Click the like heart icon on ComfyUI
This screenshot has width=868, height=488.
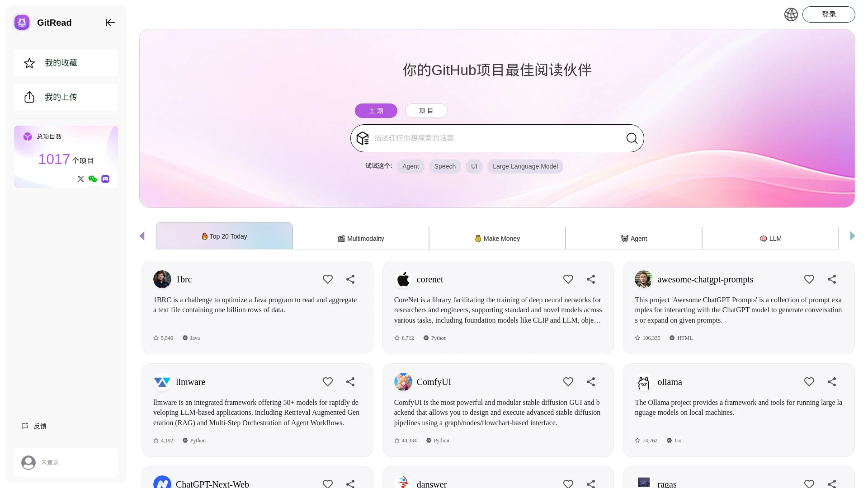pyautogui.click(x=568, y=381)
